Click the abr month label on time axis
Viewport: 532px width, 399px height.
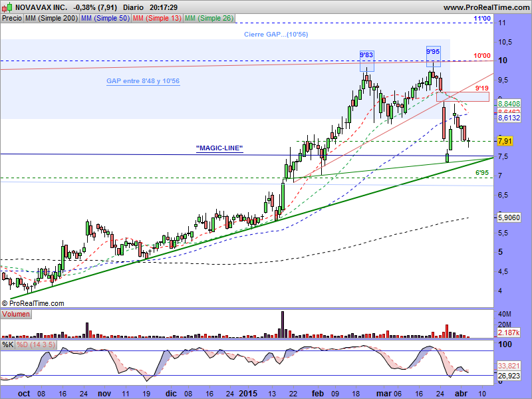[461, 394]
